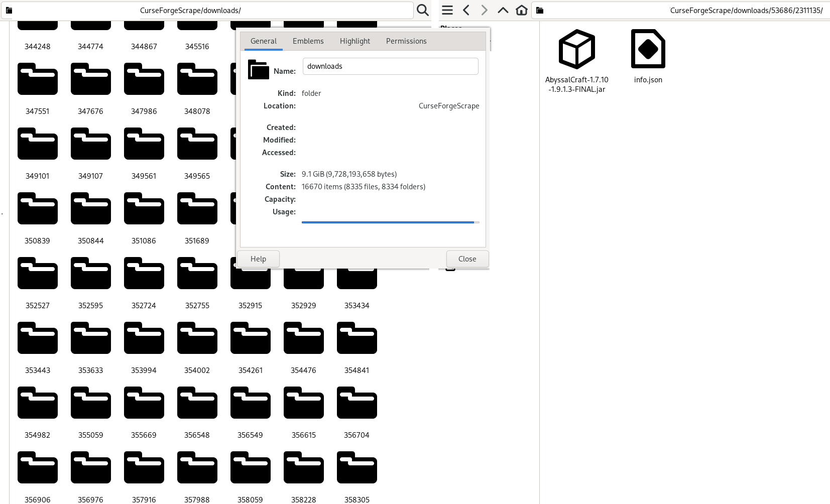
Task: Select folder 349565
Action: coord(197,144)
